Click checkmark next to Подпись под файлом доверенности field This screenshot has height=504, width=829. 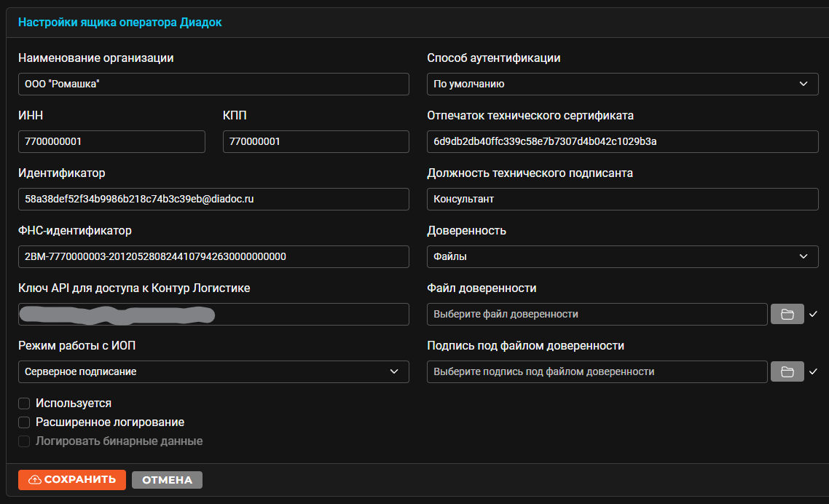[813, 371]
